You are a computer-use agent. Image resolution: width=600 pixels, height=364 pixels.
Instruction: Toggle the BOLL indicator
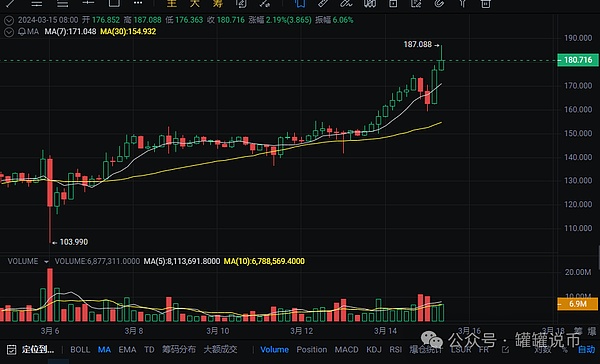[80, 349]
